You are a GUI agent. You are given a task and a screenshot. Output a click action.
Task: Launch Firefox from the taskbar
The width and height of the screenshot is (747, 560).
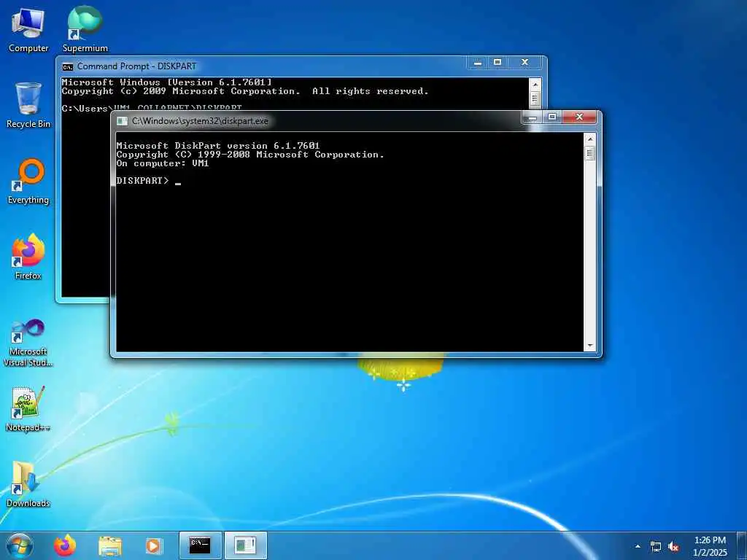click(65, 545)
